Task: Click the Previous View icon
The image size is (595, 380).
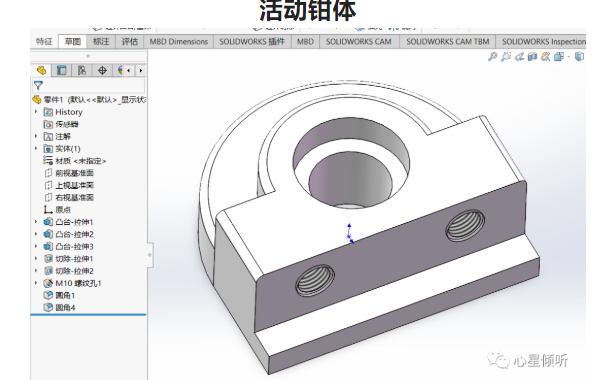Action: (519, 57)
